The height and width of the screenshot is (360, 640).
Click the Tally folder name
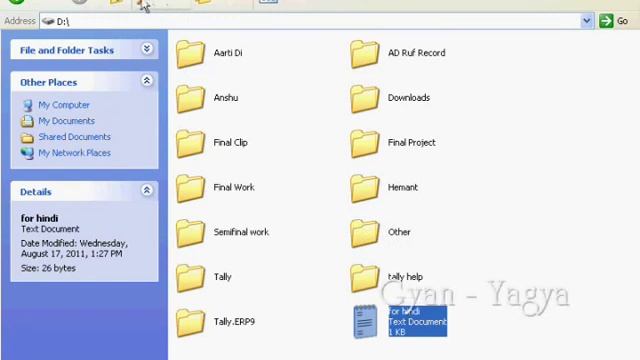[222, 277]
